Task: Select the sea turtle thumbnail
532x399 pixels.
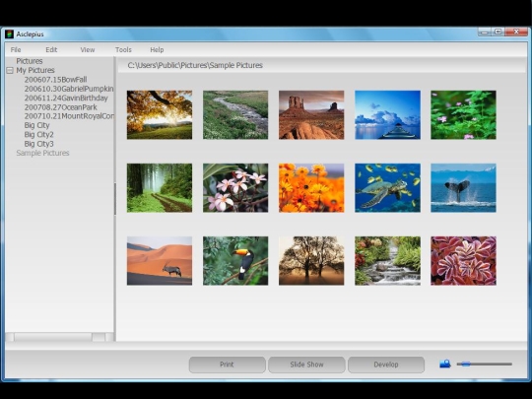Action: [x=387, y=188]
